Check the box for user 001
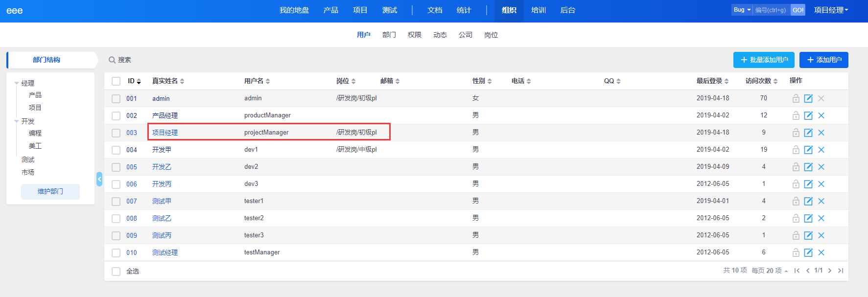Viewport: 868px width, 297px height. click(116, 98)
